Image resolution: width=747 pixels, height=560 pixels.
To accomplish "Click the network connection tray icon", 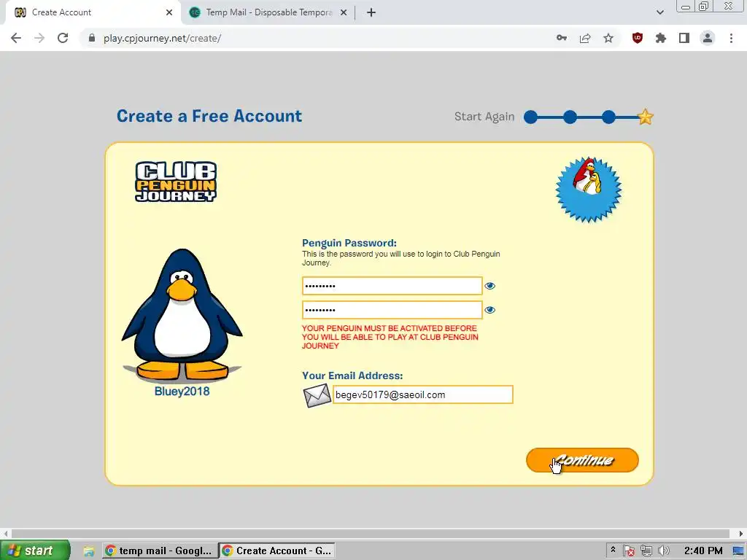I will pyautogui.click(x=646, y=551).
